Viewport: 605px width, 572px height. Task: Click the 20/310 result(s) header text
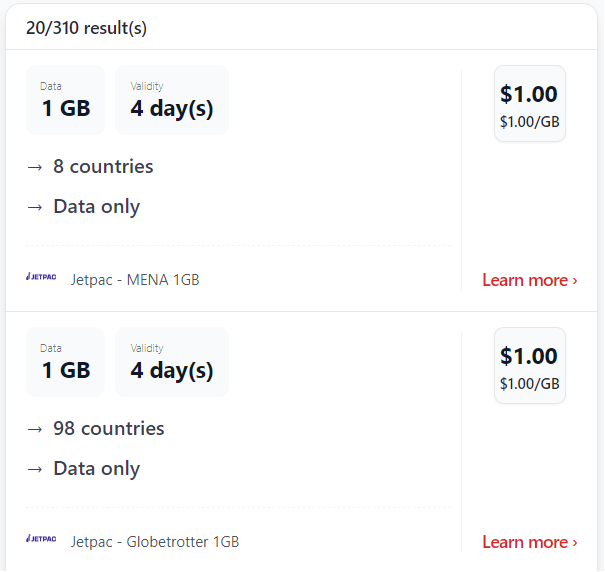(x=86, y=28)
